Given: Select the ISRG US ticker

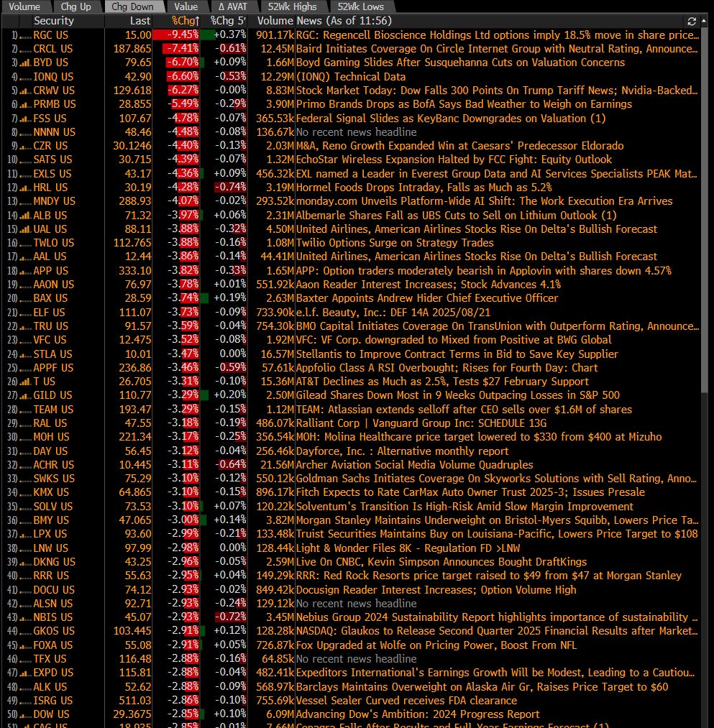Looking at the screenshot, I should coord(52,701).
